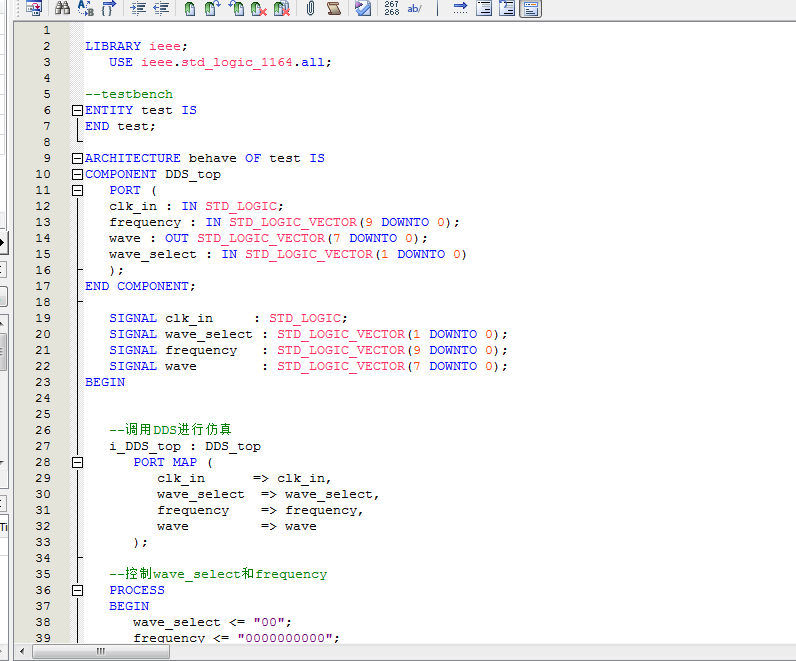Click line number 23 in the gutter

coord(43,382)
